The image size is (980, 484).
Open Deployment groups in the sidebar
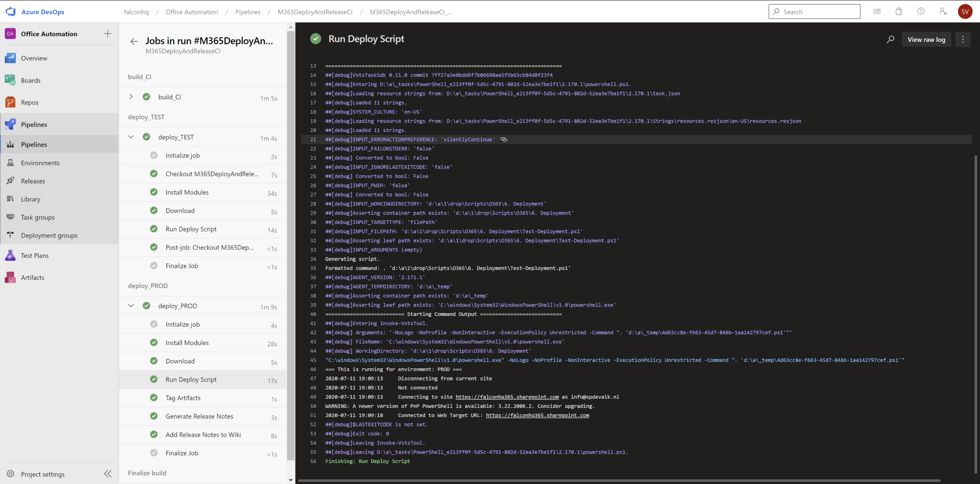pyautogui.click(x=59, y=235)
